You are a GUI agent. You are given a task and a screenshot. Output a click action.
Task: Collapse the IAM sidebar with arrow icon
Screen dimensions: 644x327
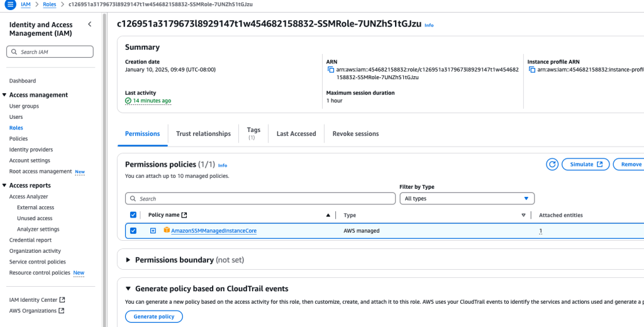click(89, 25)
